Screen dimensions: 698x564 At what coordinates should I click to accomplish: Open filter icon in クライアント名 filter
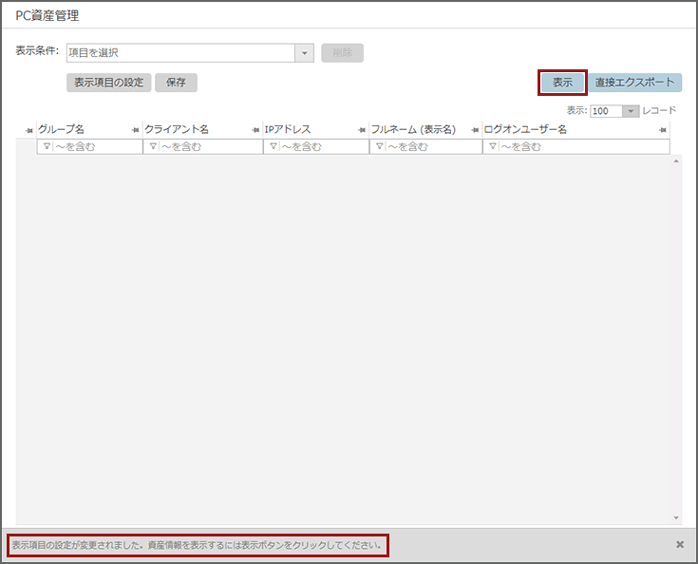(153, 146)
